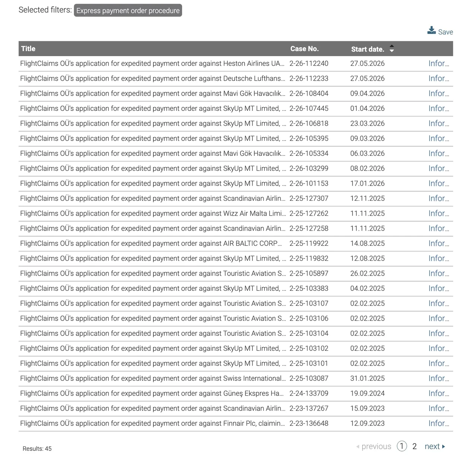Click case number 2-25-103106
472x476 pixels.
click(x=309, y=318)
